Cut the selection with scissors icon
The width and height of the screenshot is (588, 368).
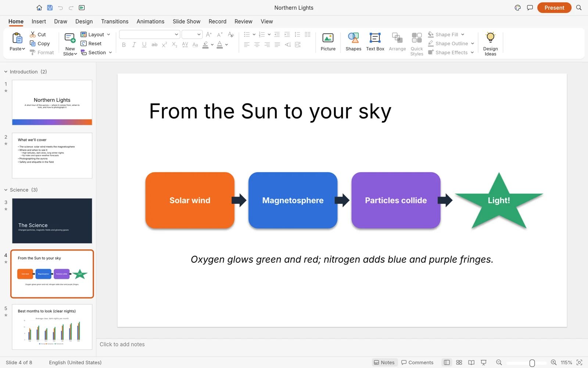[x=38, y=35]
